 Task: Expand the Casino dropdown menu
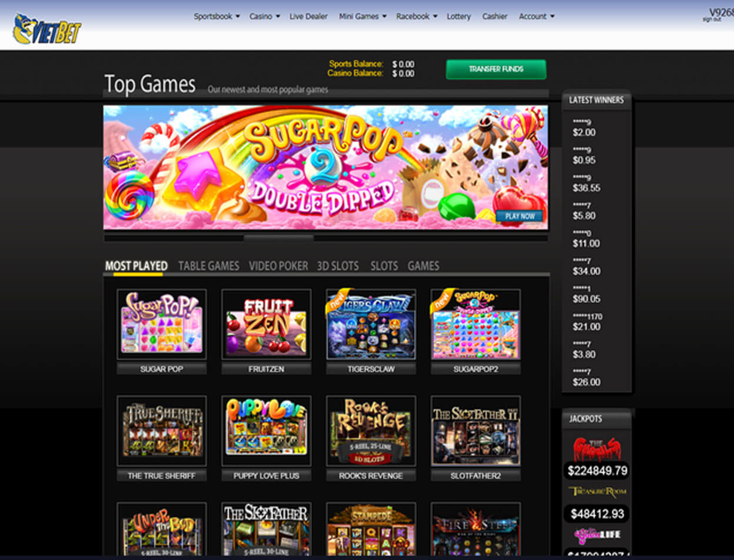[265, 16]
